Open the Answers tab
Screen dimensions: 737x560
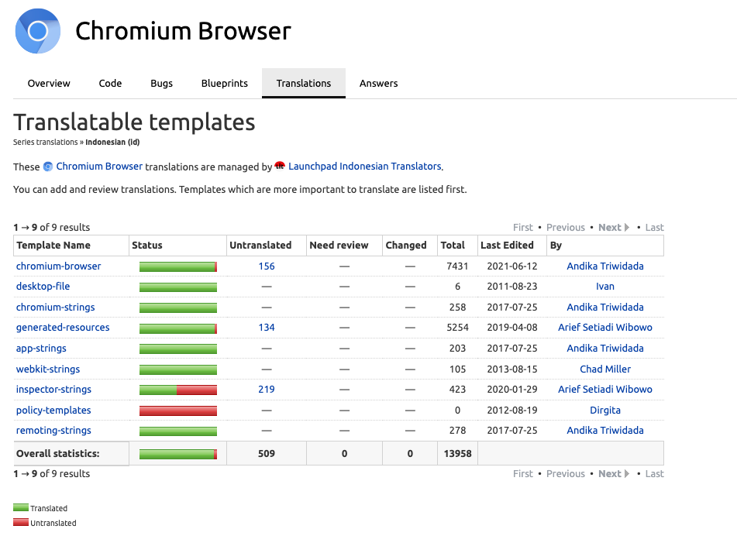378,83
